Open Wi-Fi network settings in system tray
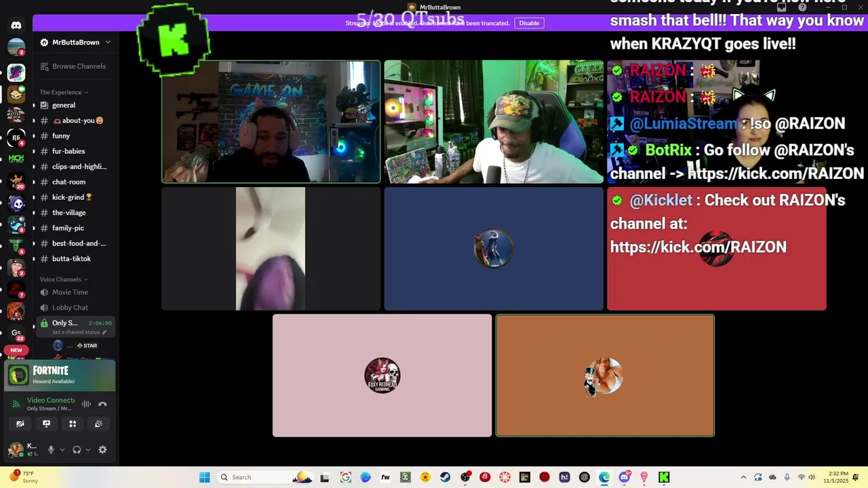This screenshot has height=488, width=868. point(801,477)
